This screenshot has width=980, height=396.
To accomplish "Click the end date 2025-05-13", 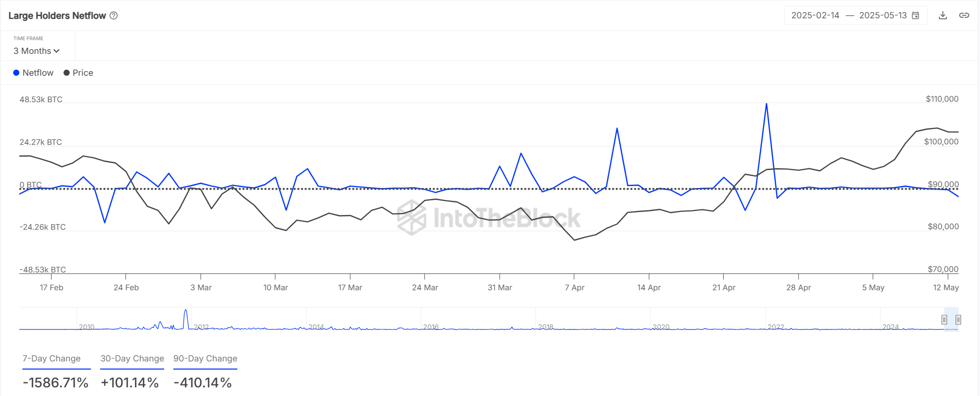I will (883, 15).
